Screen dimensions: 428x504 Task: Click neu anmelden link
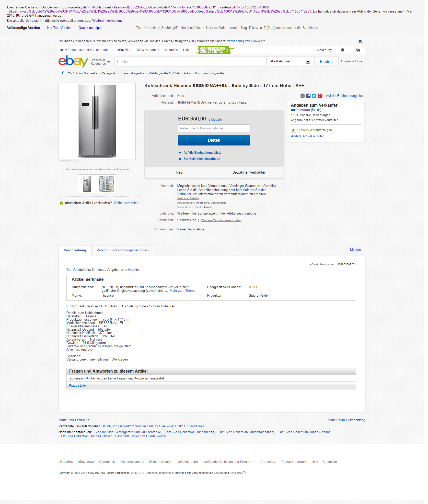pyautogui.click(x=100, y=50)
